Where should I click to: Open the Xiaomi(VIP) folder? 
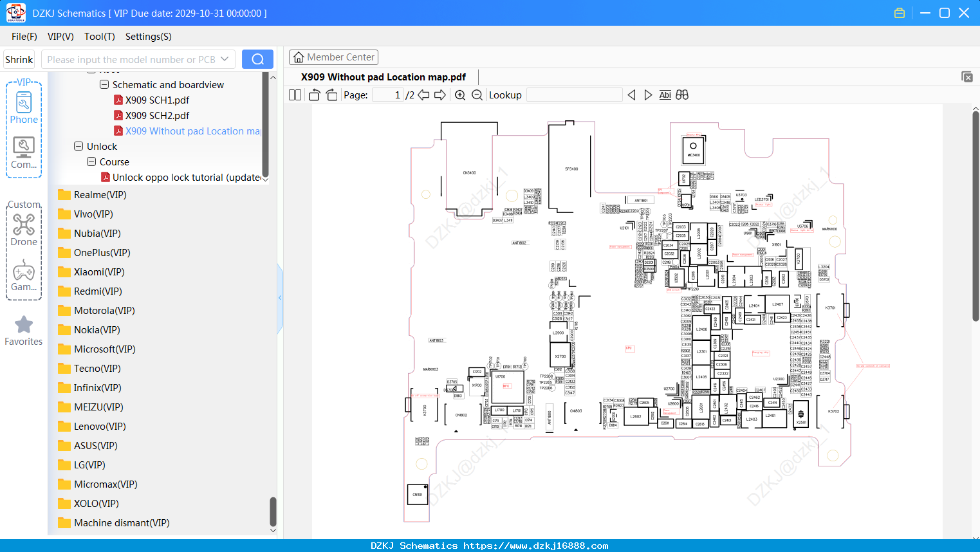pyautogui.click(x=91, y=272)
